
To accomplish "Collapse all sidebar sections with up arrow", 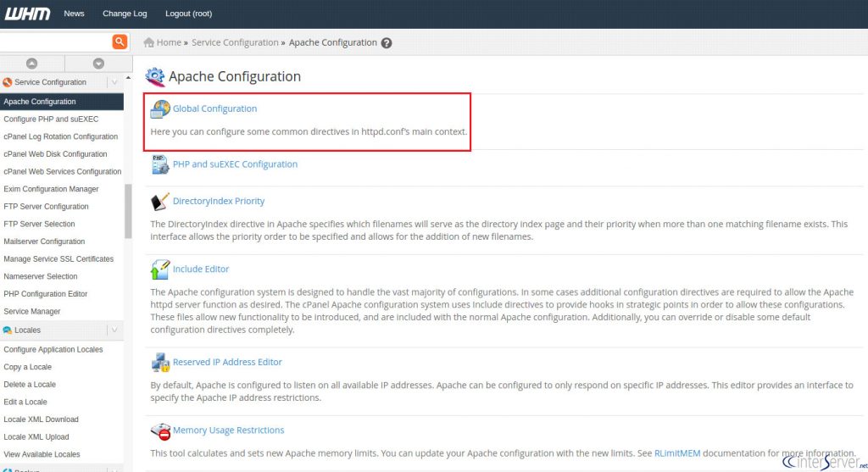I will pyautogui.click(x=32, y=64).
